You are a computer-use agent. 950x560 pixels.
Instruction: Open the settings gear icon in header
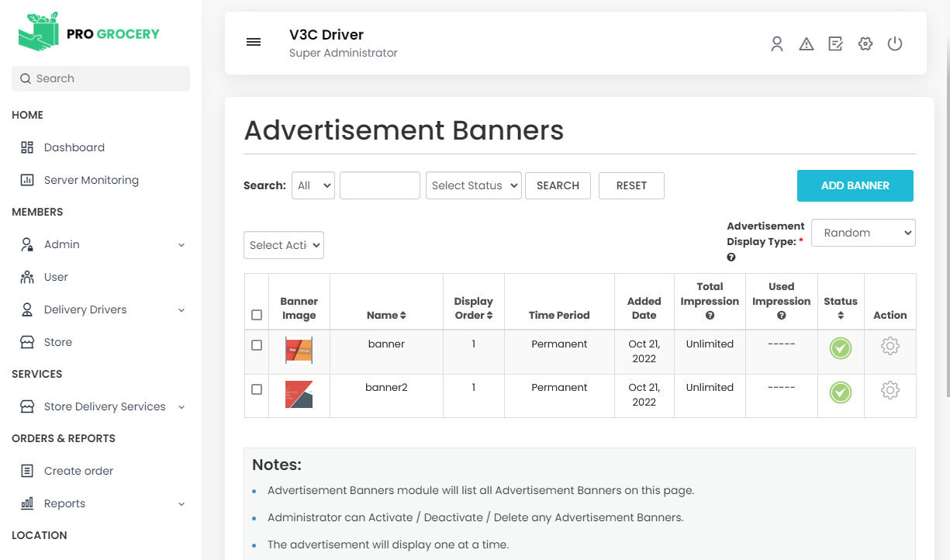click(x=865, y=44)
